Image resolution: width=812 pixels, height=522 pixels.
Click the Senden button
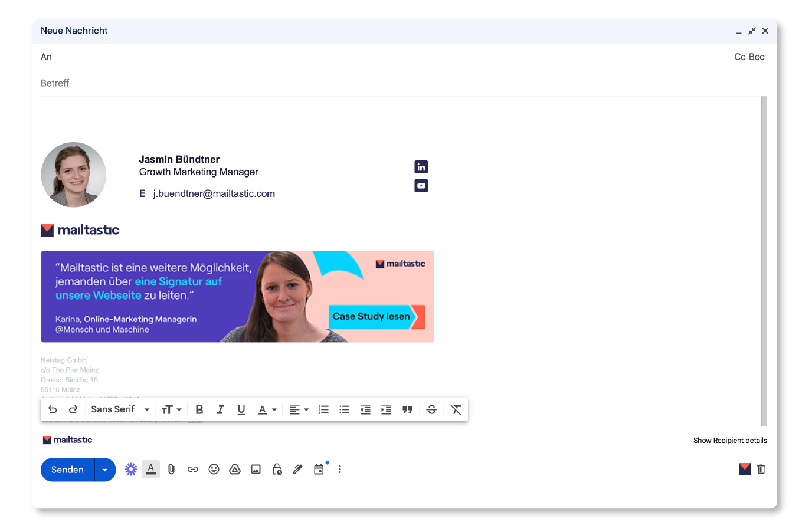point(67,470)
